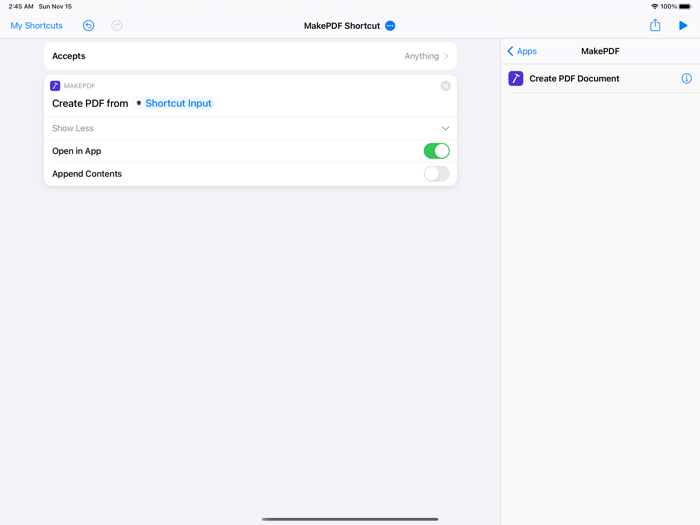Tap the battery indicator in status bar
Screen dimensions: 700x525
[685, 7]
